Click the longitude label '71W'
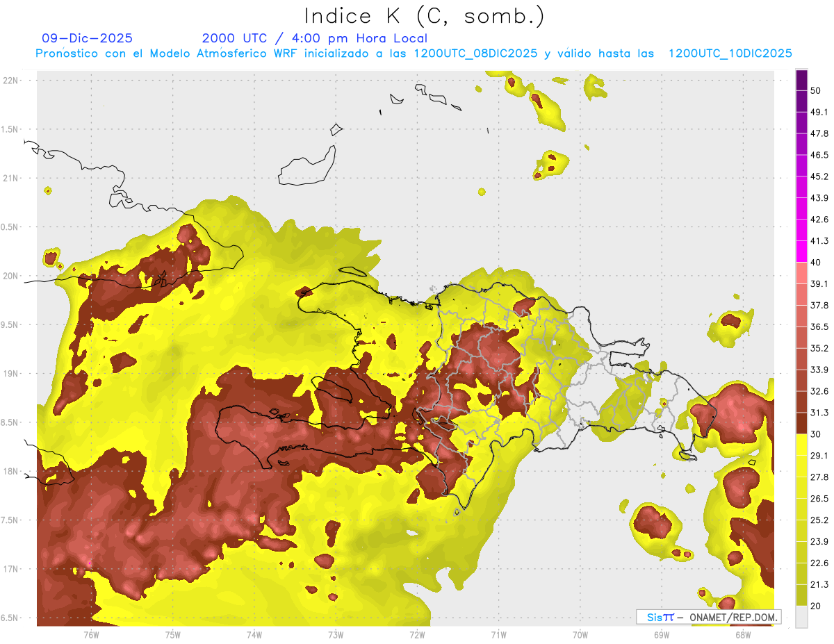The width and height of the screenshot is (834, 644). pyautogui.click(x=498, y=635)
